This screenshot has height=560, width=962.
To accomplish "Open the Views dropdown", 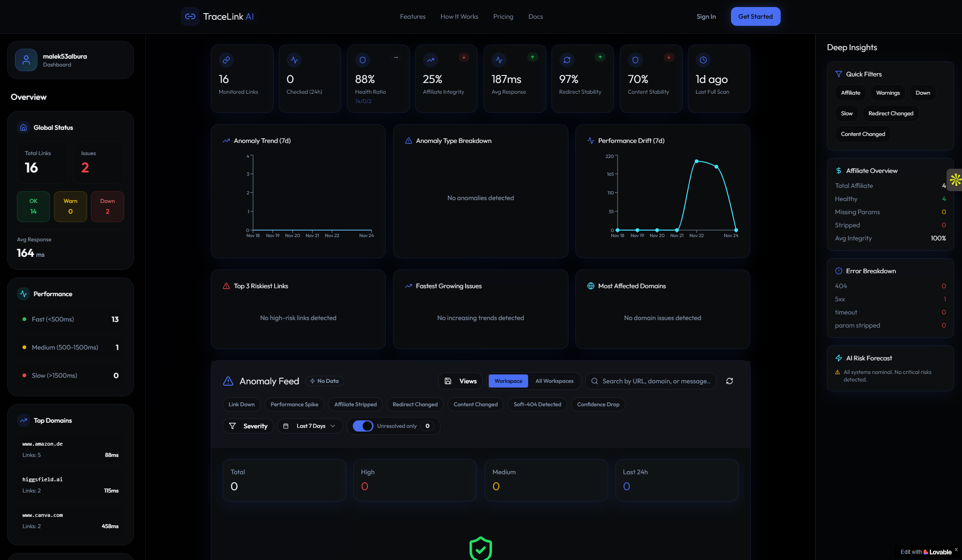I will coord(460,381).
